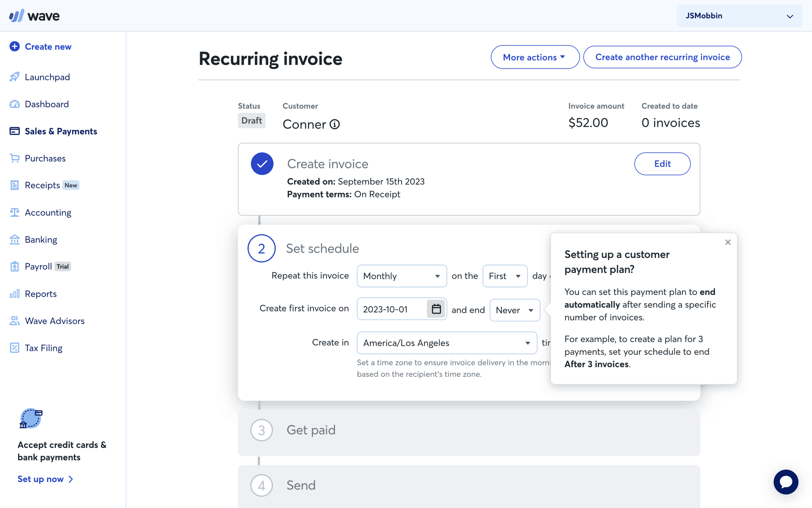Open Wave Advisors menu item
This screenshot has height=508, width=812.
(55, 321)
